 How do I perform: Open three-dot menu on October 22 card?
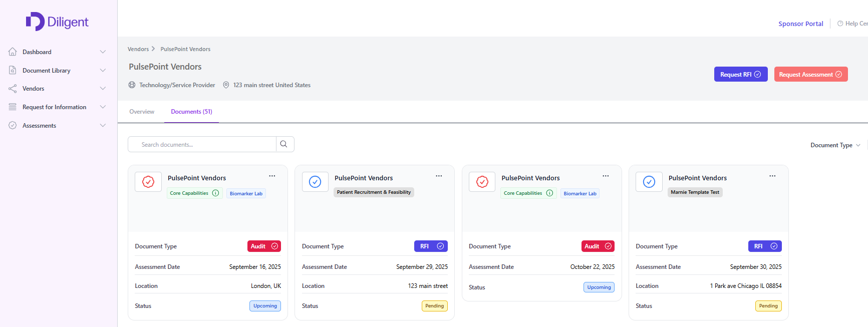[606, 176]
